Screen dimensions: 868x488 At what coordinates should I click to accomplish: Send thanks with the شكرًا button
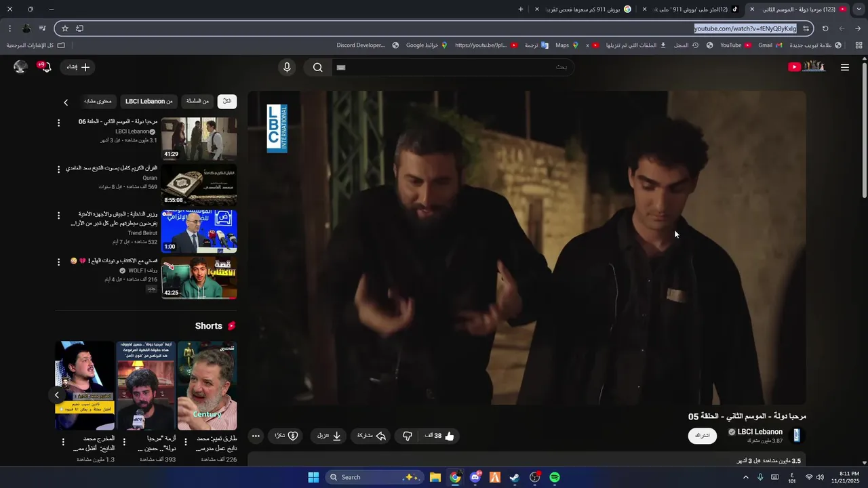click(286, 436)
